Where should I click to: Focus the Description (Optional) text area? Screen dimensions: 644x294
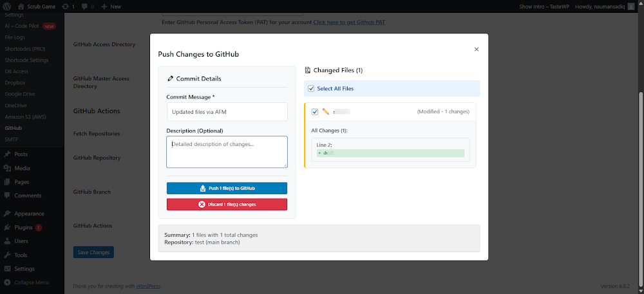(x=227, y=152)
